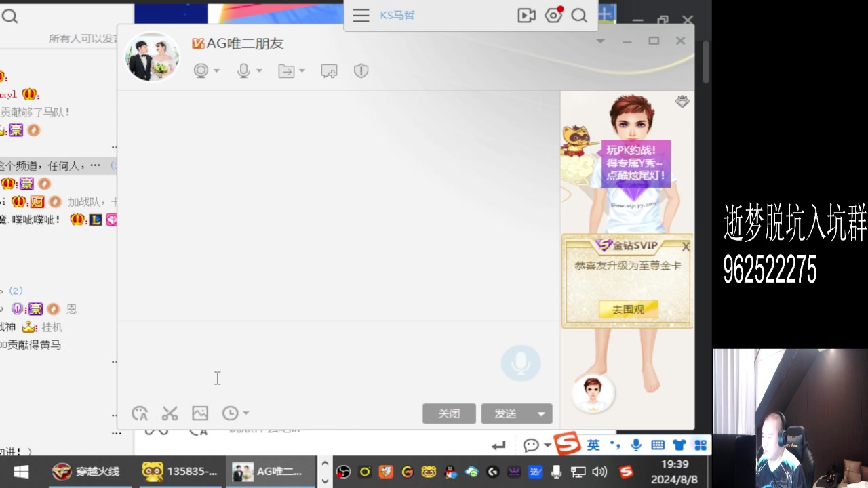This screenshot has height=488, width=868.
Task: Click the 挂机 entry in channel list
Action: (x=52, y=327)
